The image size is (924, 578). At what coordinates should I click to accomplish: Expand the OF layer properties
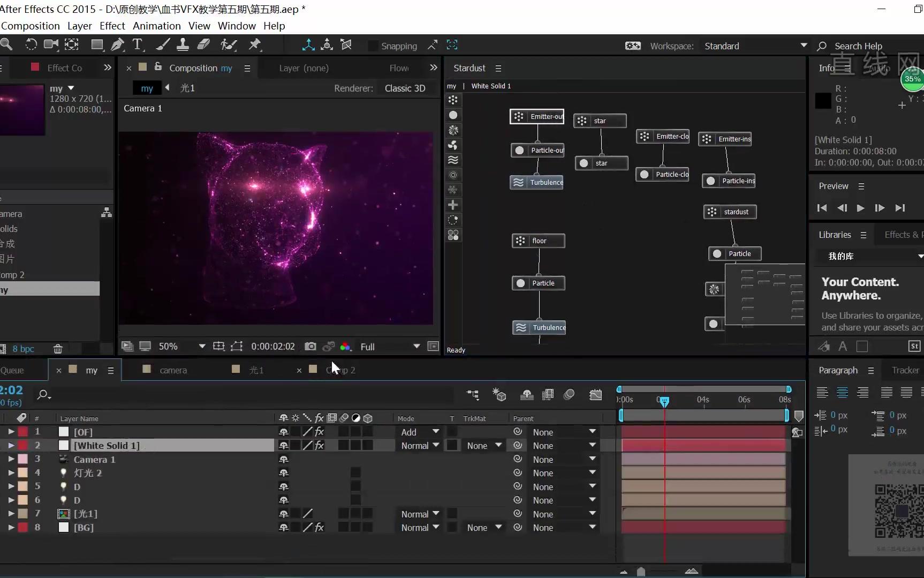click(11, 431)
